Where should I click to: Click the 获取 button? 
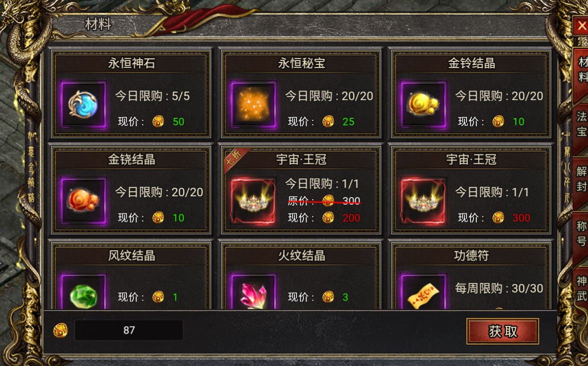[502, 331]
